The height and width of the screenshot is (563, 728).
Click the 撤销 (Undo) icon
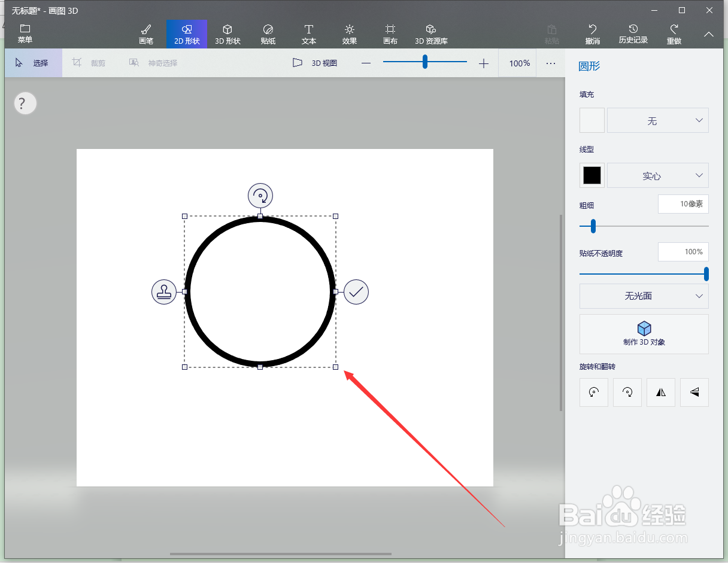pyautogui.click(x=592, y=34)
